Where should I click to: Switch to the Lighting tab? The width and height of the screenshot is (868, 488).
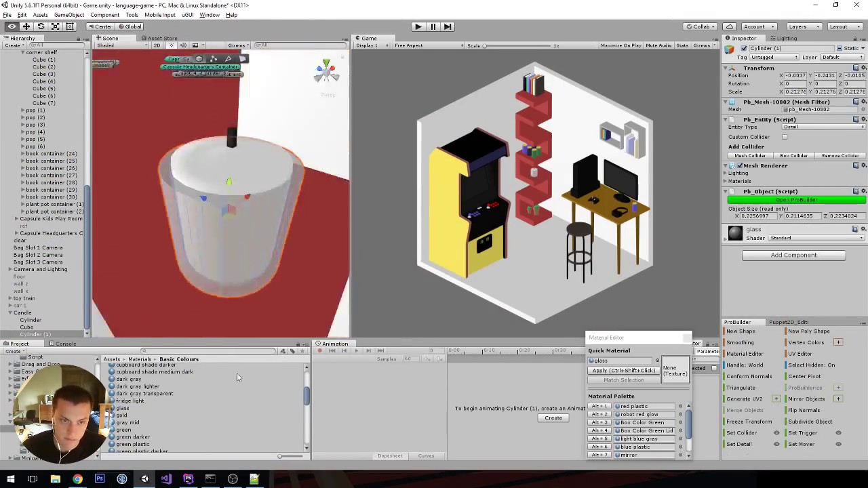(783, 38)
